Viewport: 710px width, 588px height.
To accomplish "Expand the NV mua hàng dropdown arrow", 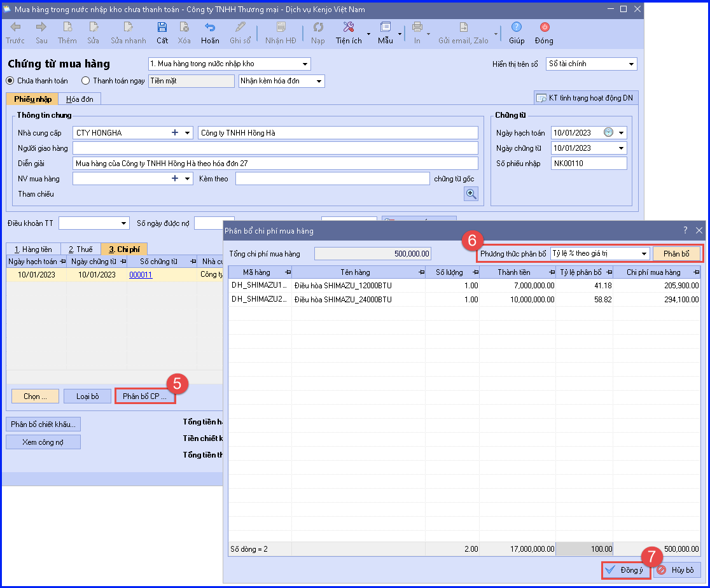I will click(187, 178).
